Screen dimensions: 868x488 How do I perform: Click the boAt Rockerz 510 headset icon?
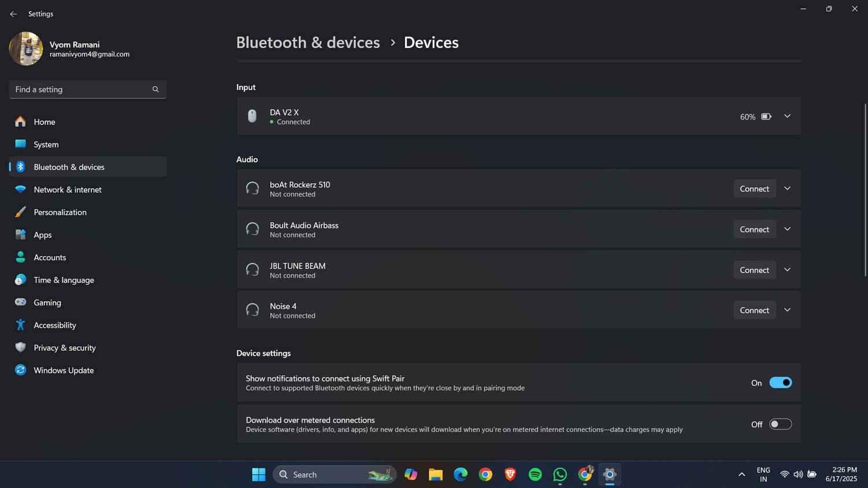pyautogui.click(x=252, y=188)
